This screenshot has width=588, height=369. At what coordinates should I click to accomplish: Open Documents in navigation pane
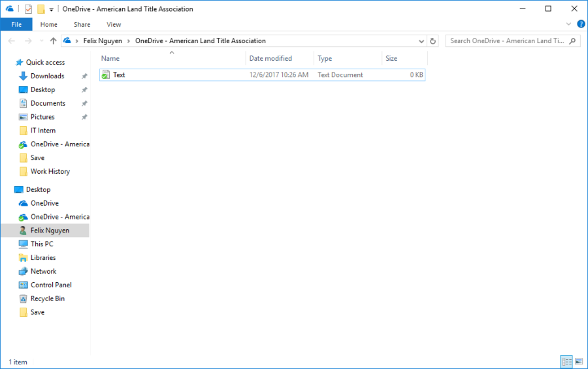[48, 103]
